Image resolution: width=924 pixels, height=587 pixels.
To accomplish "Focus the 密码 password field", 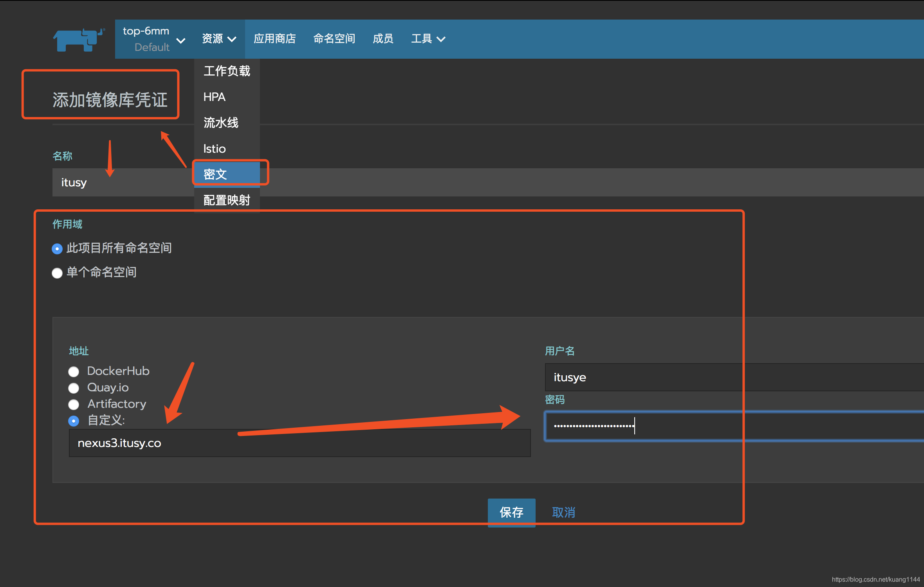I will tap(735, 426).
